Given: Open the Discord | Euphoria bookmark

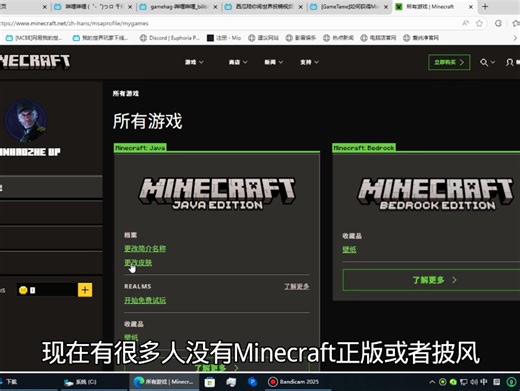Looking at the screenshot, I should coord(170,38).
